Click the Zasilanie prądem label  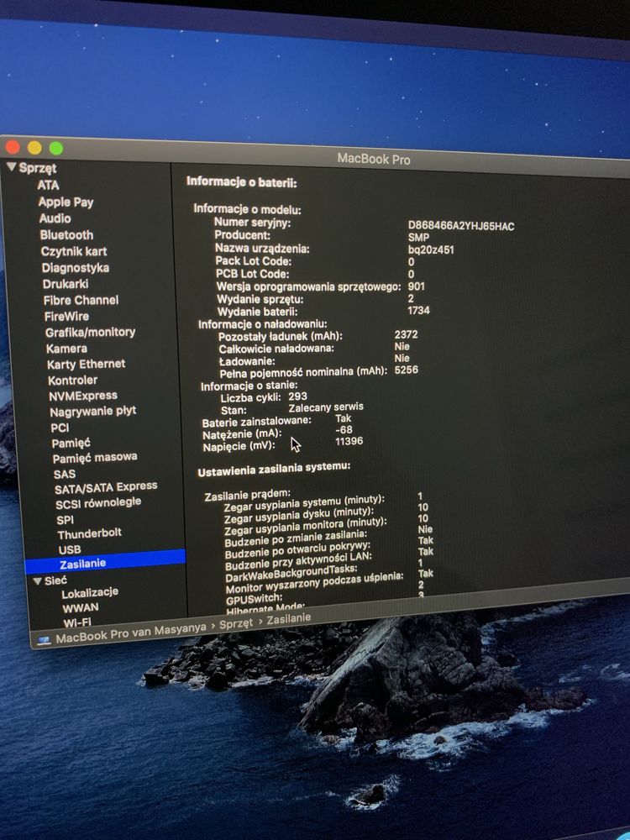point(248,495)
